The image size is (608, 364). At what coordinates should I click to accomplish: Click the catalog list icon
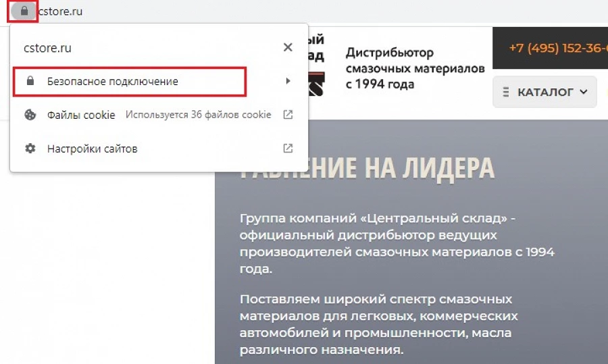[x=505, y=92]
